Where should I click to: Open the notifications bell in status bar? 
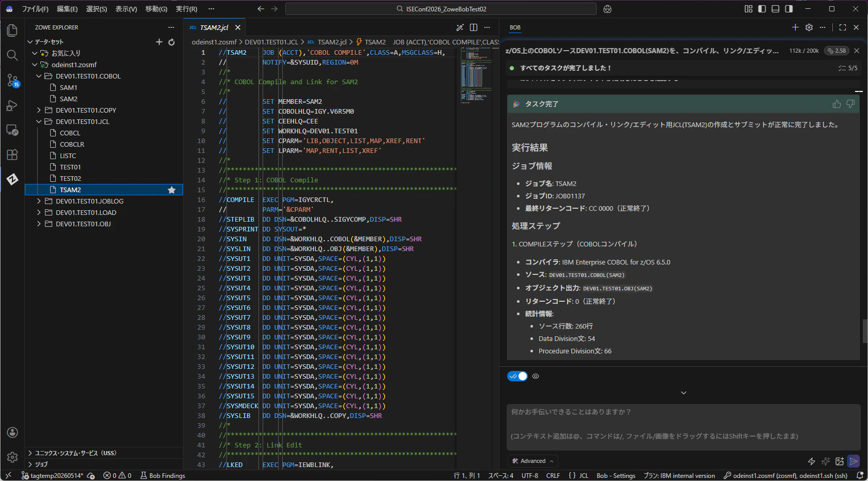tap(860, 475)
